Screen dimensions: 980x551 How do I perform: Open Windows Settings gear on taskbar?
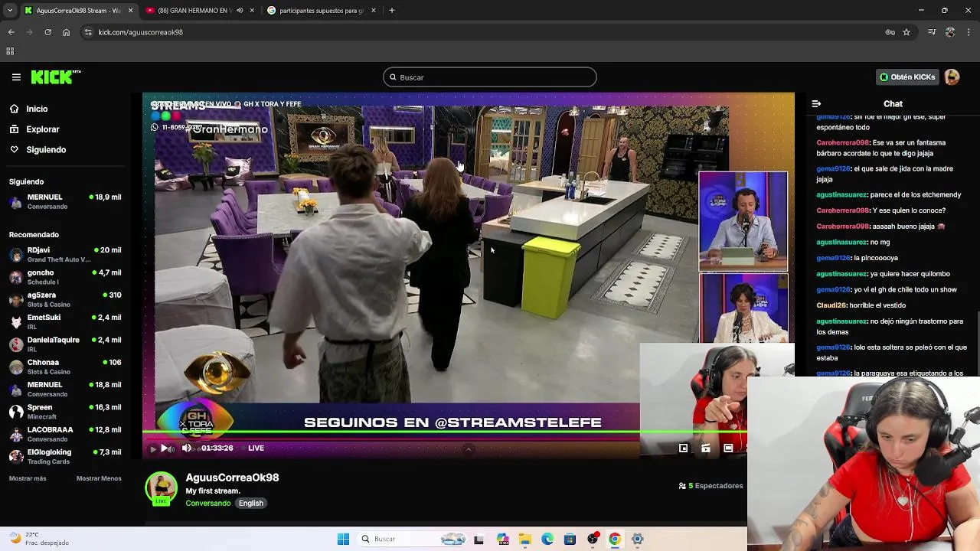pos(637,539)
